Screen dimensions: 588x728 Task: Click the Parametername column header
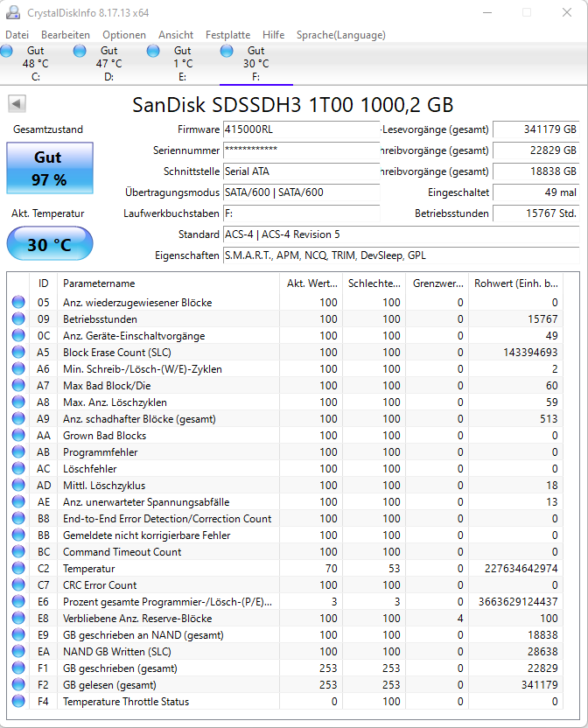click(x=169, y=283)
